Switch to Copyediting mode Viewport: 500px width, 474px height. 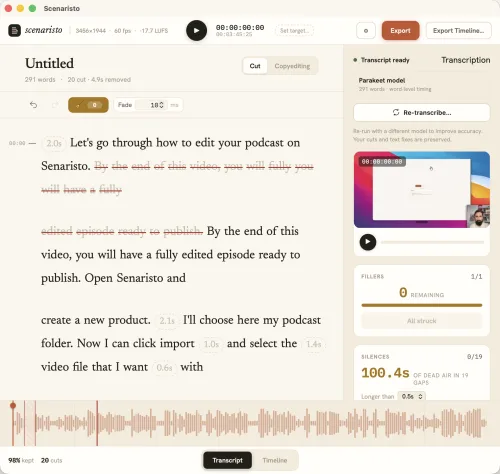(x=292, y=66)
